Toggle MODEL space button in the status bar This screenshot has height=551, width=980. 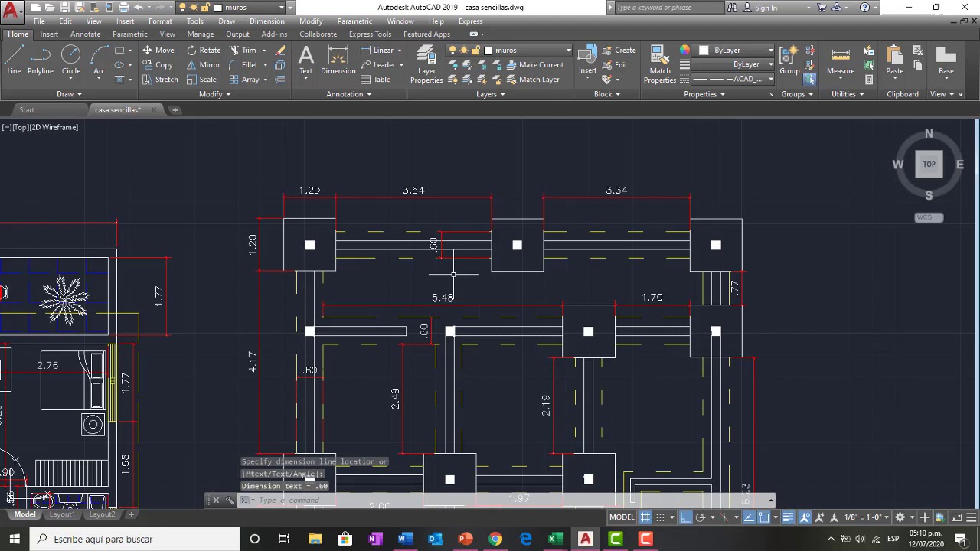(622, 517)
